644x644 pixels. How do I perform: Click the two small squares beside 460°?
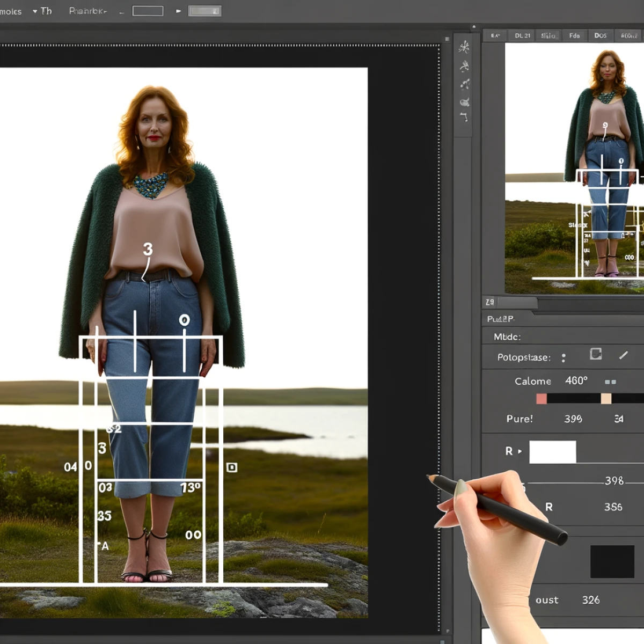point(610,382)
